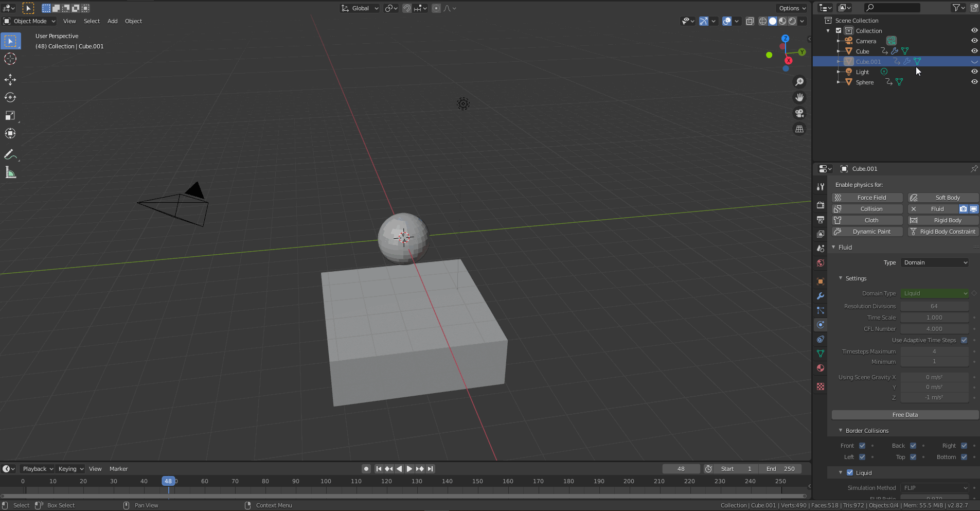Click the Free Data button

point(904,415)
